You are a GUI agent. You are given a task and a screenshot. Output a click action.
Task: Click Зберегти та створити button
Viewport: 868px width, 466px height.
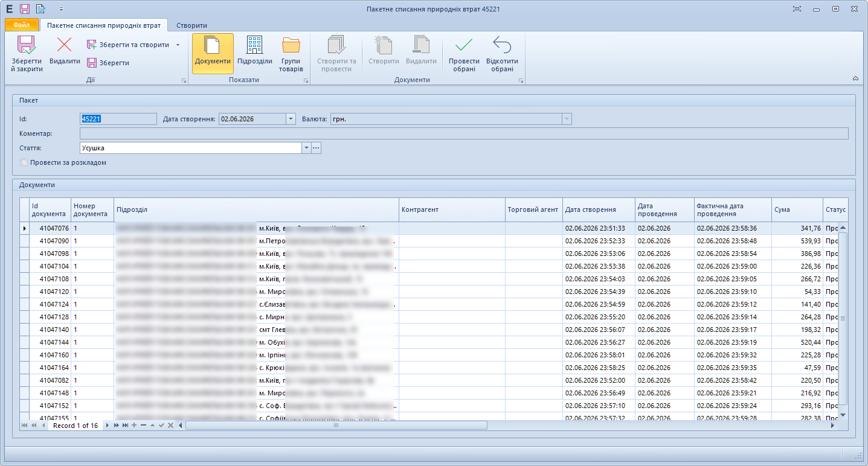coord(128,45)
